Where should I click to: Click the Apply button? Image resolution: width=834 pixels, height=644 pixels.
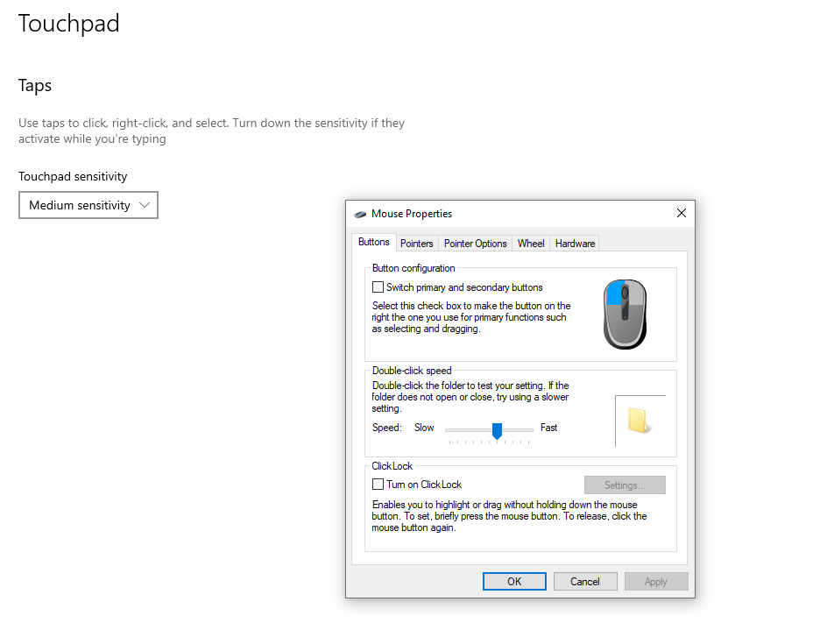pyautogui.click(x=656, y=581)
